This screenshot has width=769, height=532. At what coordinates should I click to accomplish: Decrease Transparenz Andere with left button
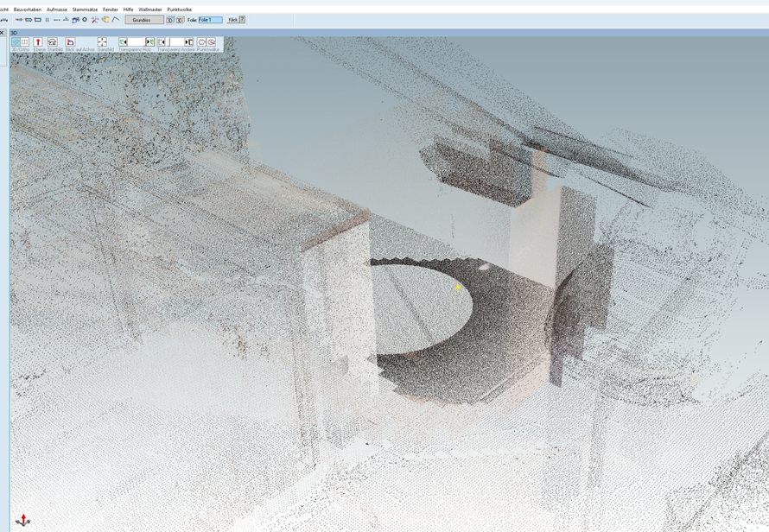[x=162, y=41]
